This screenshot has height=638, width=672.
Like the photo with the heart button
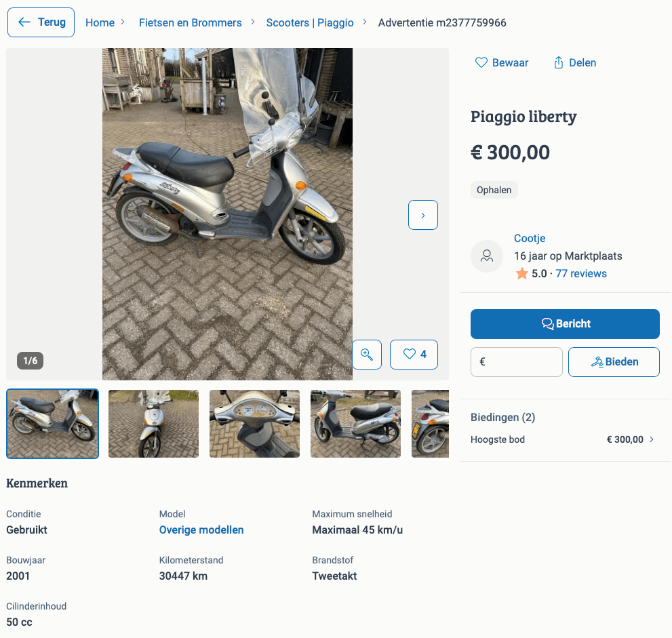(x=414, y=355)
